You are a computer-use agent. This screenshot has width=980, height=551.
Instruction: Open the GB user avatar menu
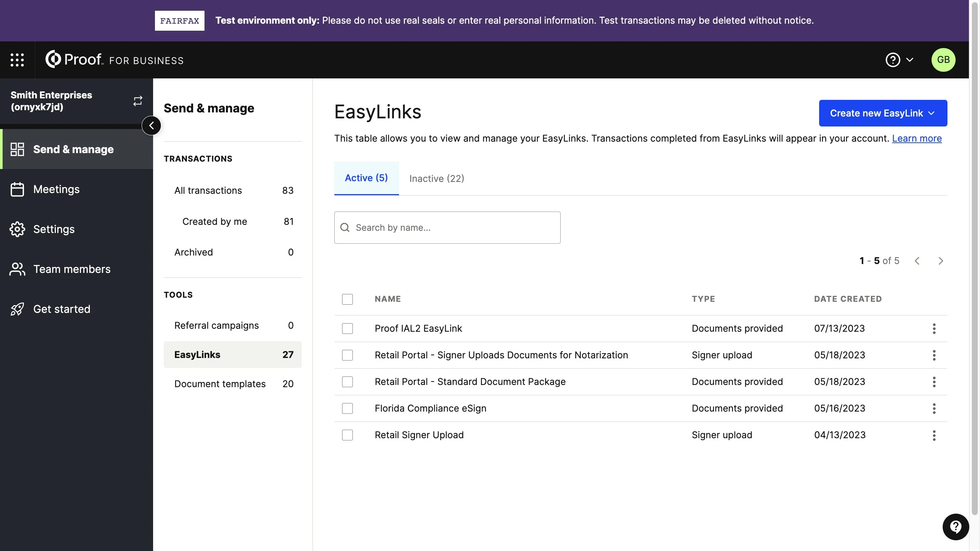tap(943, 60)
